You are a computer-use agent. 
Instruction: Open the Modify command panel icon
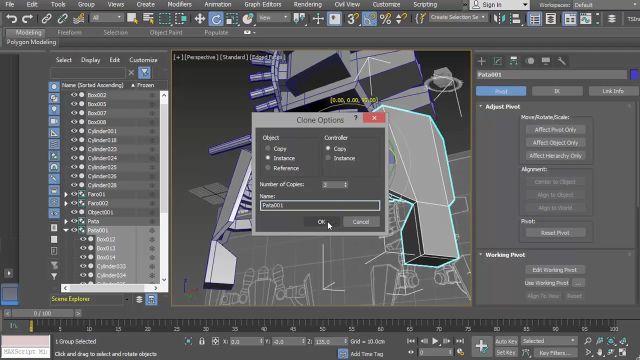[497, 61]
